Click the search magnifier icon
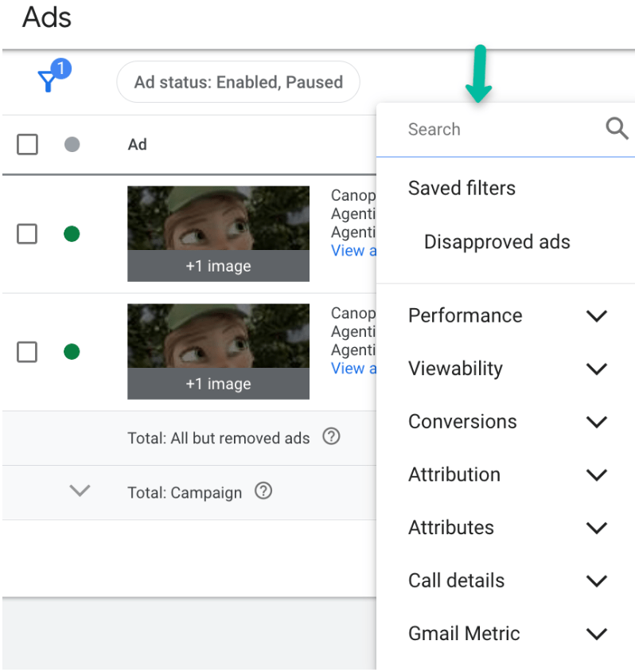 pyautogui.click(x=617, y=129)
